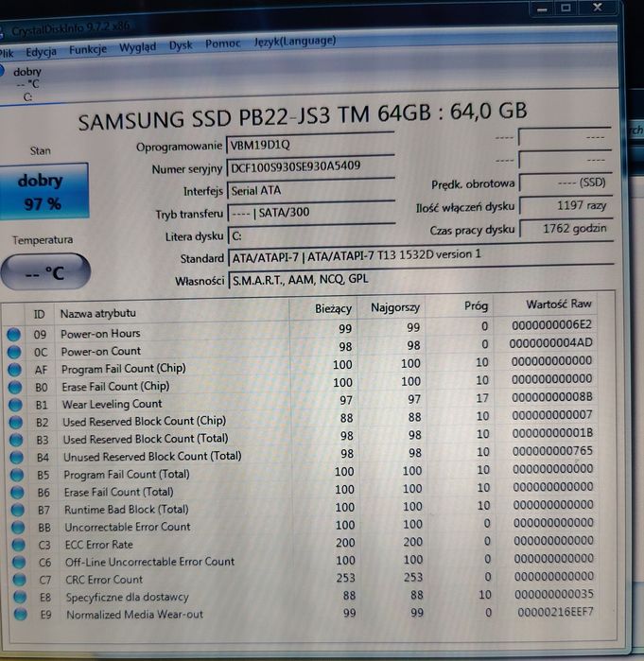Open the Funkcje menu
Screen dimensions: 644x661
pos(88,50)
